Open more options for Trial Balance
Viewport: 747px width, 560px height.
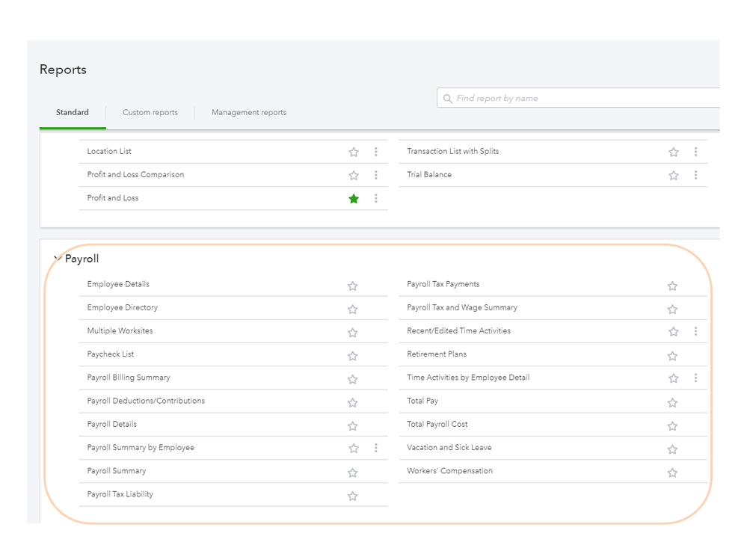coord(695,175)
